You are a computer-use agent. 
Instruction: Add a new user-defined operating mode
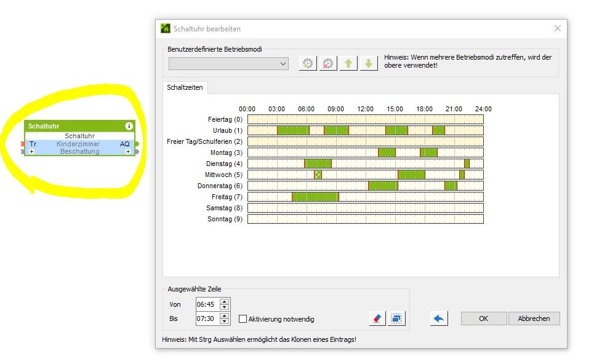click(308, 63)
